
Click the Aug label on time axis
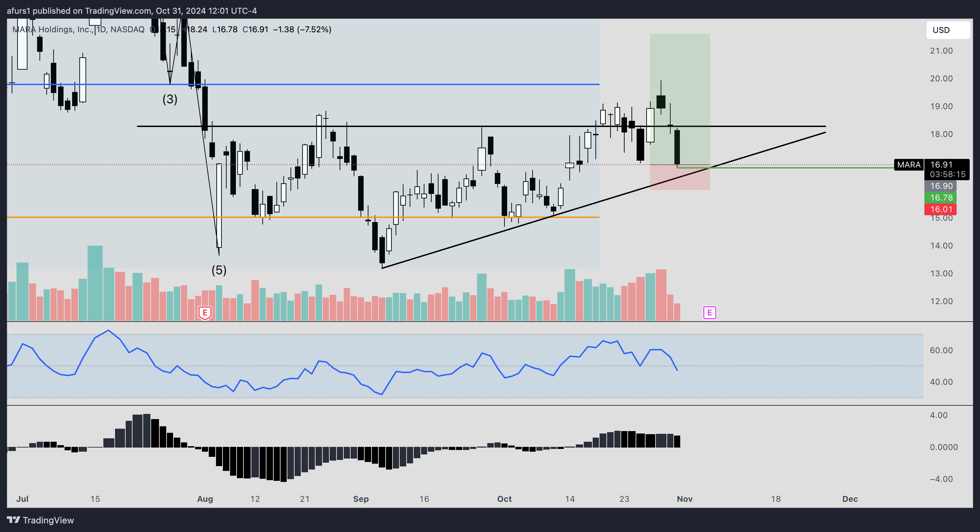(205, 499)
